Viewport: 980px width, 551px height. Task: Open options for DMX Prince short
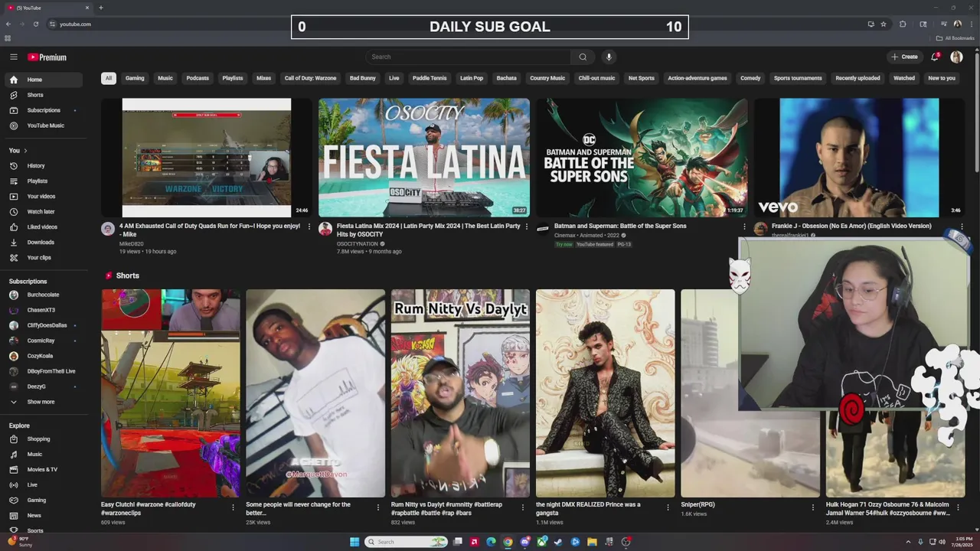(x=668, y=507)
